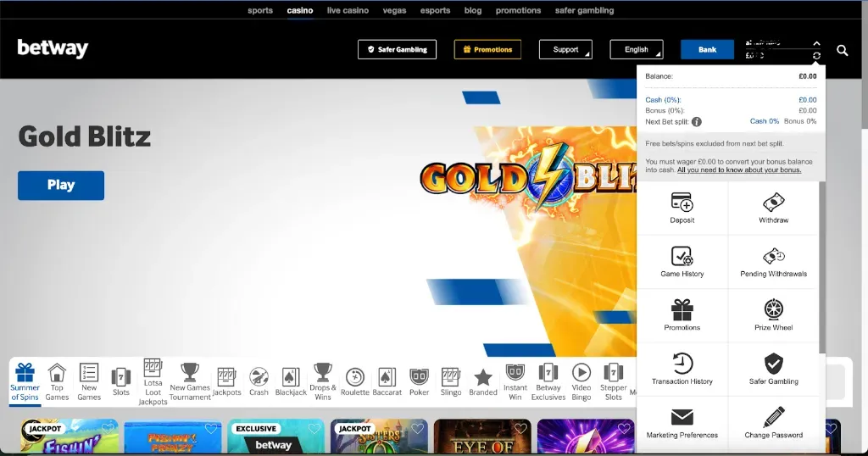Click the search magnifier icon
Screen dimensions: 868x456
coord(842,50)
